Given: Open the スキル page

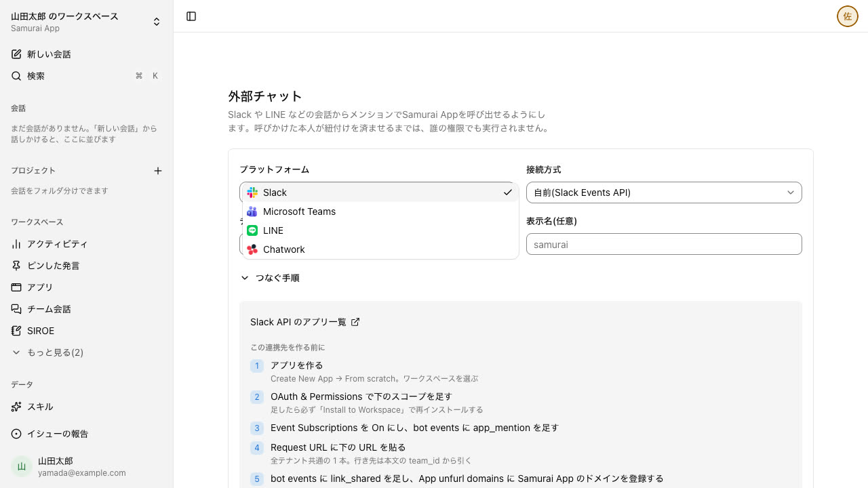Looking at the screenshot, I should [86, 407].
